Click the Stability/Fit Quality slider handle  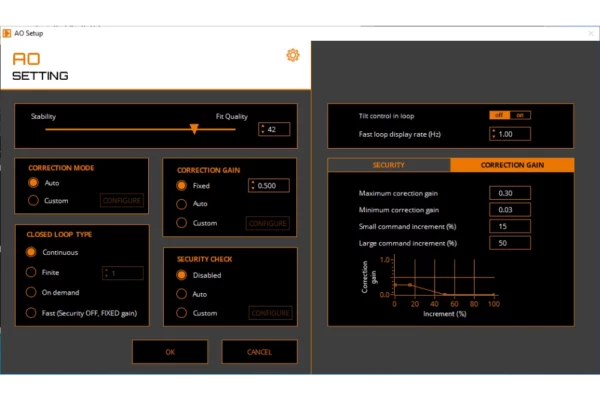coord(194,129)
